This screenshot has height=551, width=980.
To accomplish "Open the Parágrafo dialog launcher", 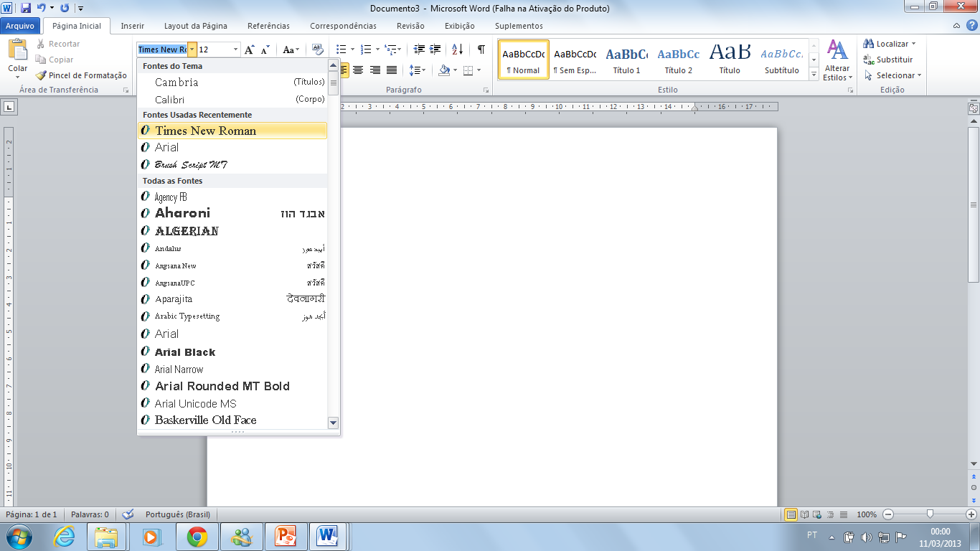I will pyautogui.click(x=486, y=90).
